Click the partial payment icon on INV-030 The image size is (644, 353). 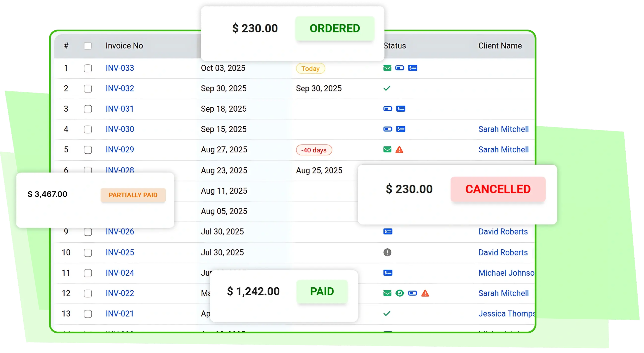point(387,129)
